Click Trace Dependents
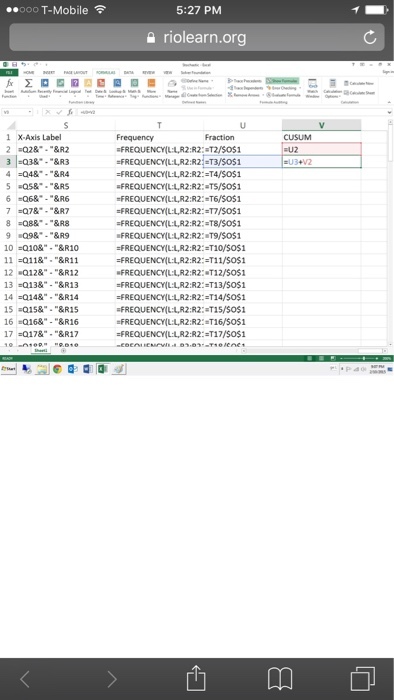 click(x=245, y=88)
